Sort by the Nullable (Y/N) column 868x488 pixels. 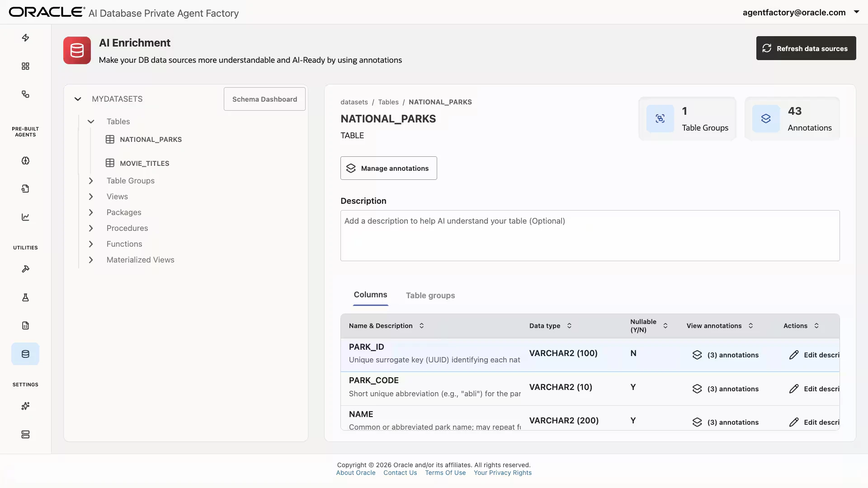click(x=665, y=326)
